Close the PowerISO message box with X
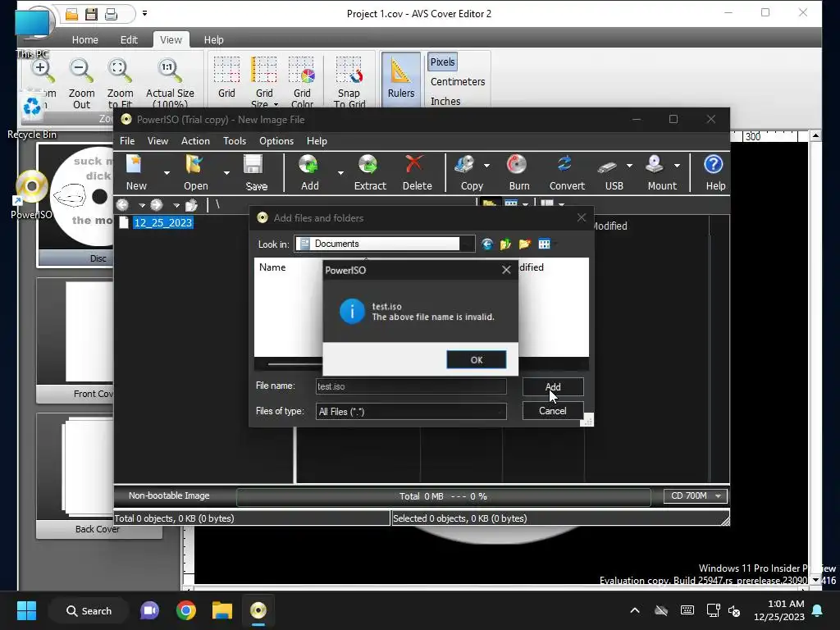Image resolution: width=840 pixels, height=630 pixels. click(506, 270)
